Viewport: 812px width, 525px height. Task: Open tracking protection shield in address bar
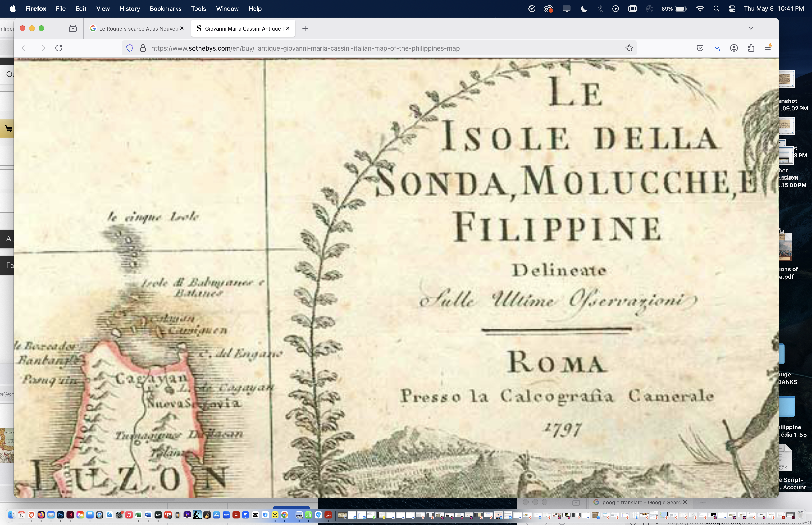point(129,48)
